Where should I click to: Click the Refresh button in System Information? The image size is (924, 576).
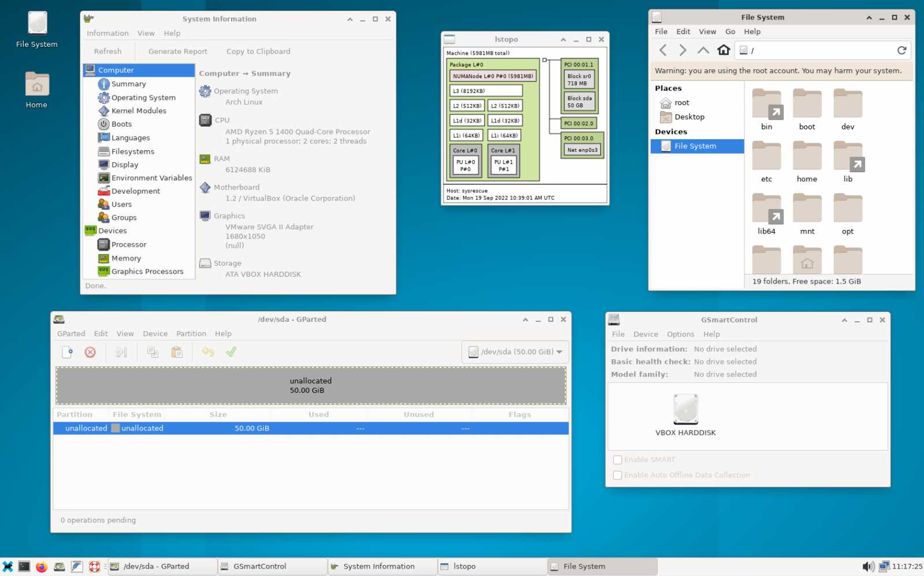pyautogui.click(x=108, y=51)
